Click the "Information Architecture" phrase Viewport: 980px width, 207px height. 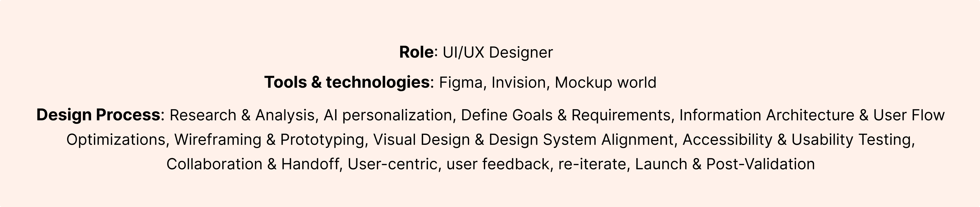[x=767, y=115]
